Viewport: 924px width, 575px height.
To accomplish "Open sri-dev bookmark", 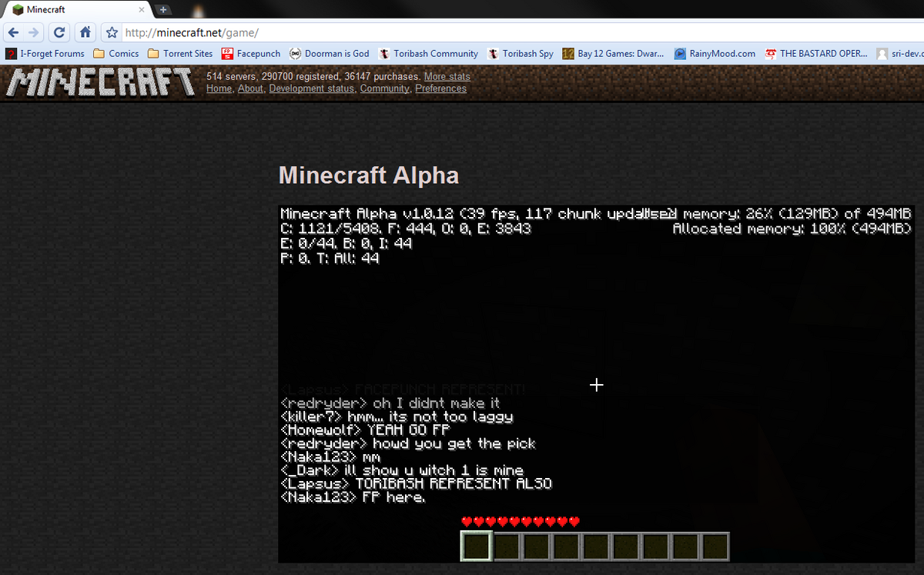I will [900, 54].
